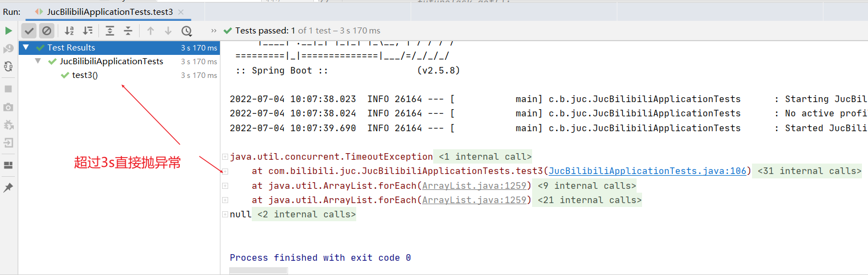The image size is (868, 275).
Task: Go to previous failed test
Action: tap(151, 31)
